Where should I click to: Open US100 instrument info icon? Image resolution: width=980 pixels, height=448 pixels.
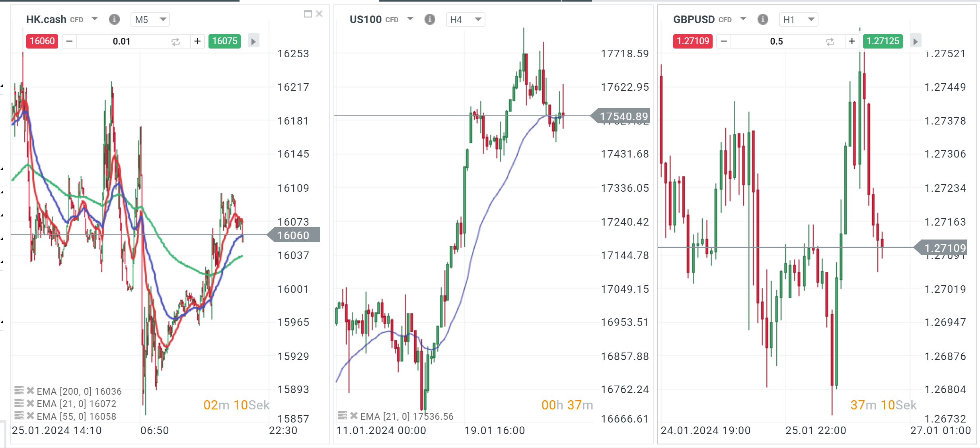tap(430, 19)
